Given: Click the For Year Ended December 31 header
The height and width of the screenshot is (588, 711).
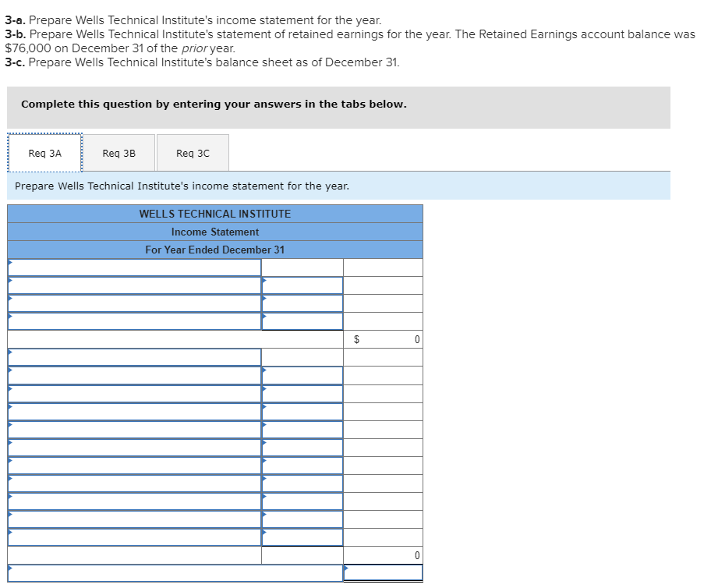Looking at the screenshot, I should click(215, 250).
